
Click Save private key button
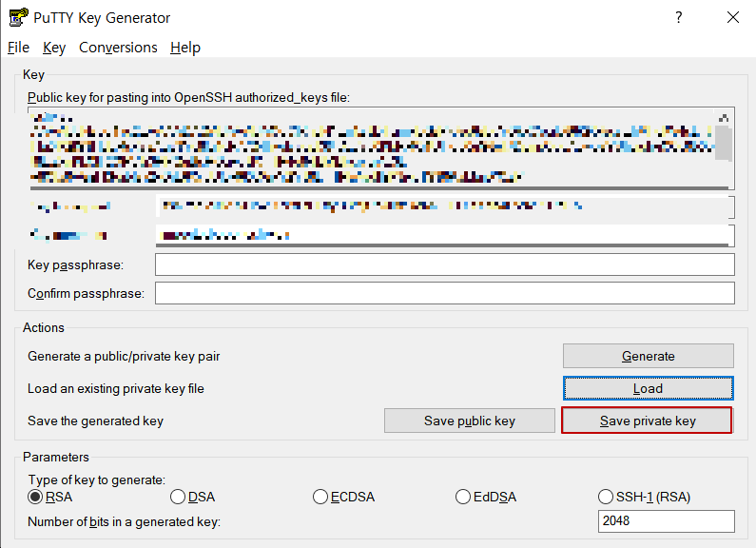tap(647, 421)
